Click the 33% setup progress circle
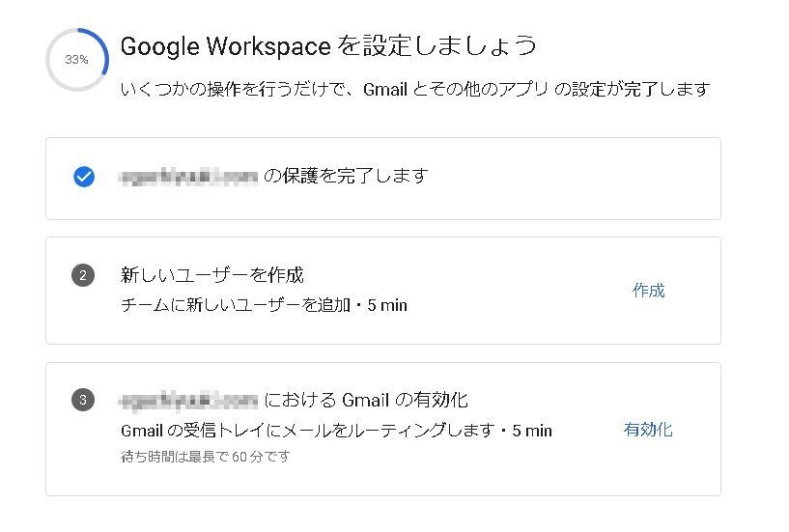The height and width of the screenshot is (532, 789). pyautogui.click(x=76, y=60)
